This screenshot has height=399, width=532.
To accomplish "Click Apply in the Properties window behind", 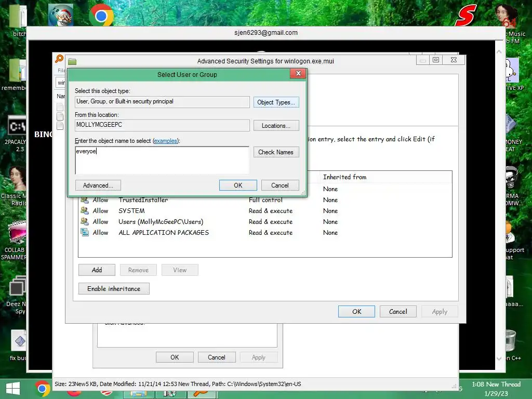I will click(x=259, y=357).
